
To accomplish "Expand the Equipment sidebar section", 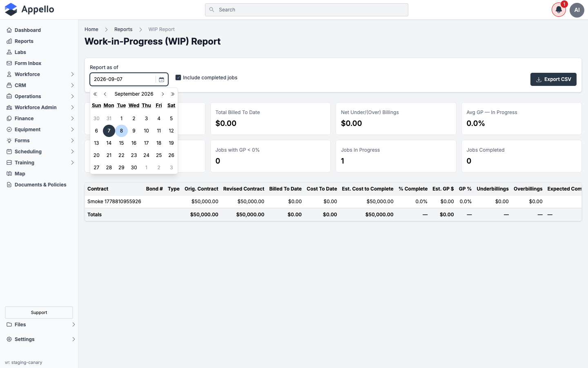I will click(72, 130).
